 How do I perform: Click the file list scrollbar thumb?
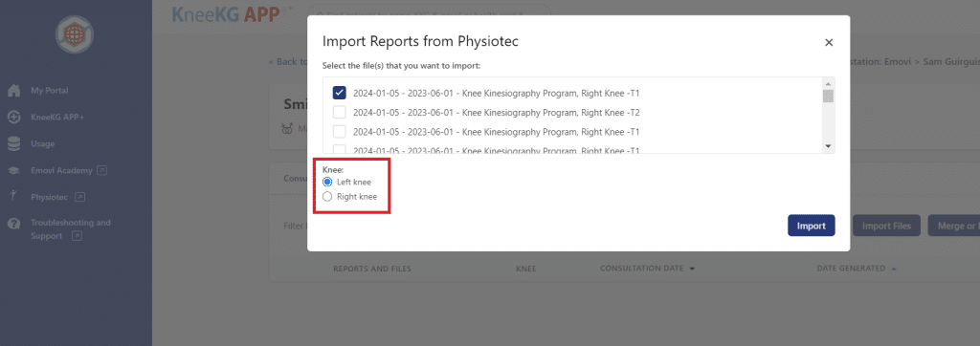click(828, 96)
